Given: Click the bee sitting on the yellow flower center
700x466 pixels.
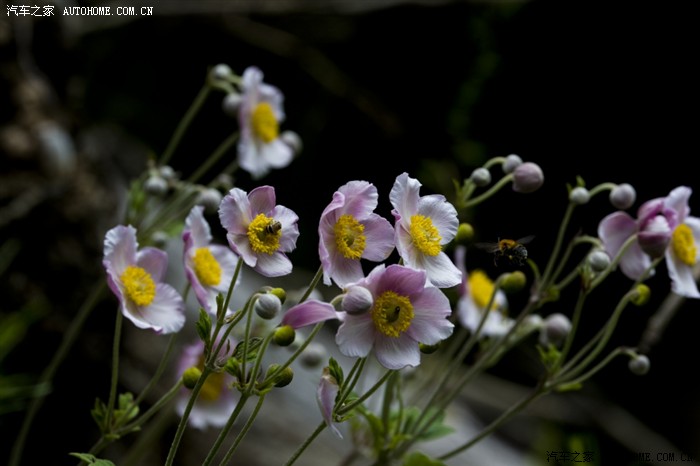Looking at the screenshot, I should point(271,228).
